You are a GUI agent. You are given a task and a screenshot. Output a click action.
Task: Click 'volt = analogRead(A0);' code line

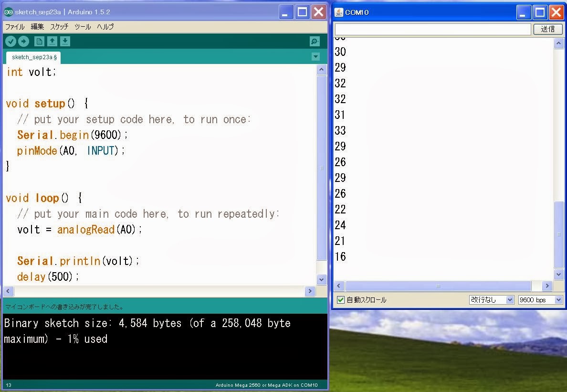click(x=80, y=229)
